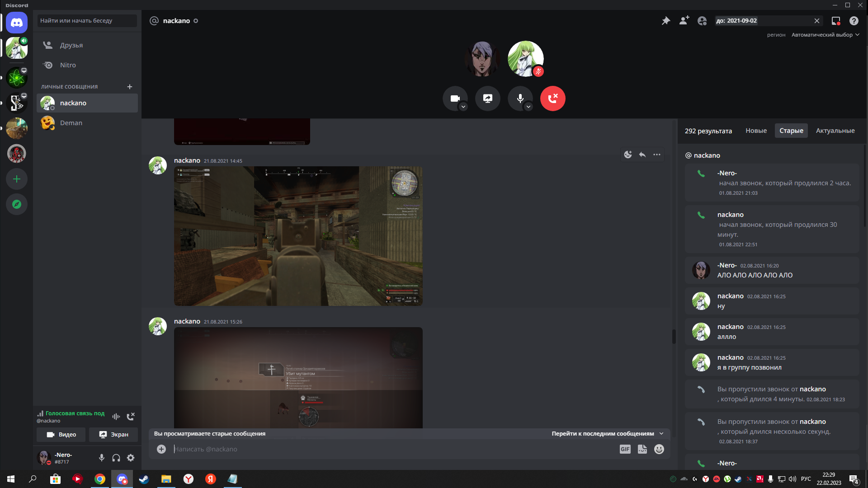868x488 pixels.
Task: Click find or start conversation field
Action: [87, 21]
